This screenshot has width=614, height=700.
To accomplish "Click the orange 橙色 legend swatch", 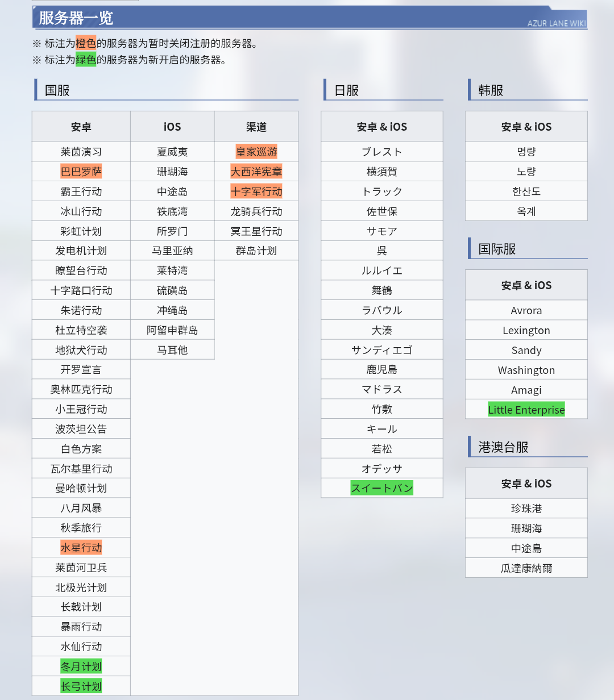I will point(86,43).
